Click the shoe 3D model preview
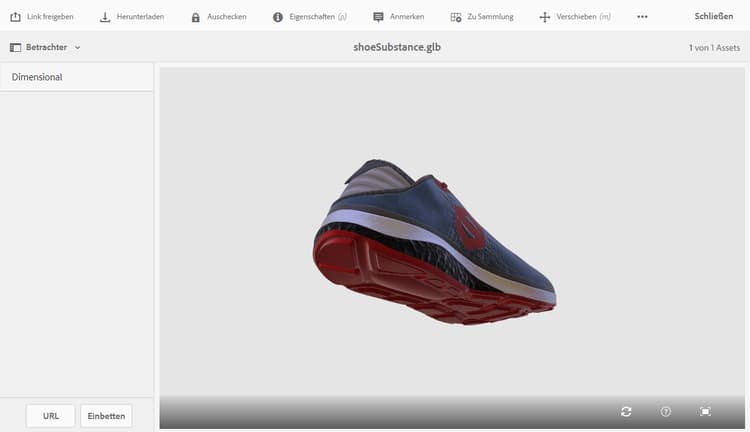 pyautogui.click(x=434, y=242)
